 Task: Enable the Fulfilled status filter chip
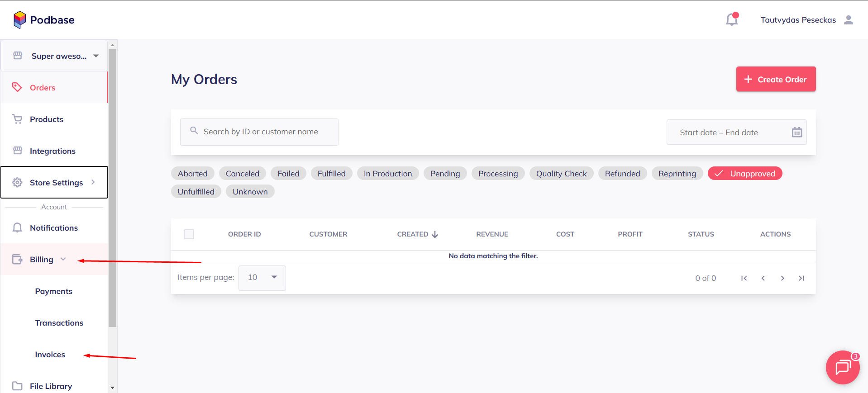[331, 174]
